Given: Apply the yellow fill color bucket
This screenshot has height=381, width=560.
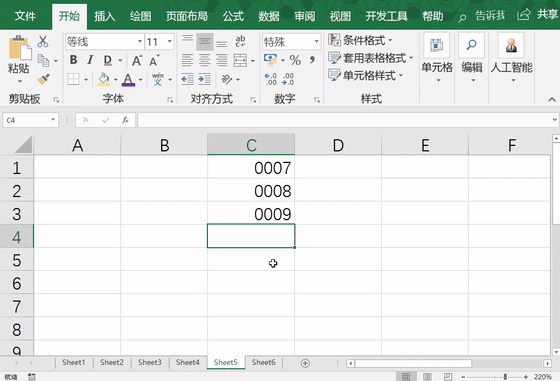Looking at the screenshot, I should (104, 79).
